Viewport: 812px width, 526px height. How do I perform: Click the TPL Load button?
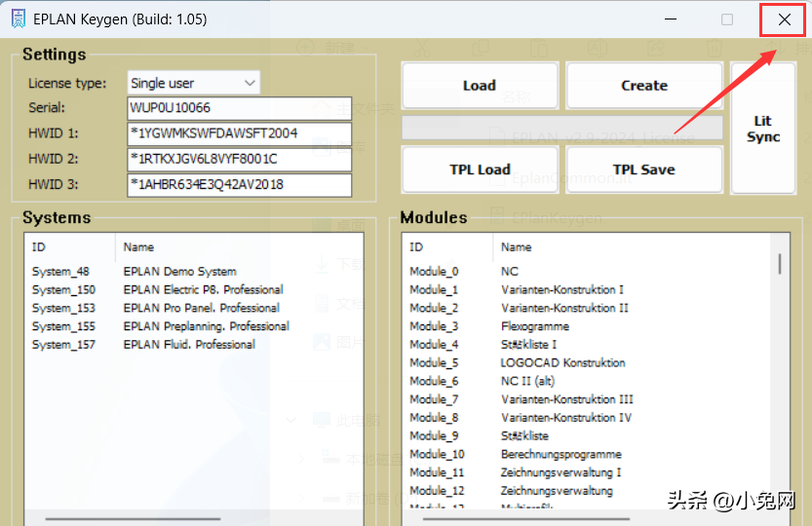[480, 169]
